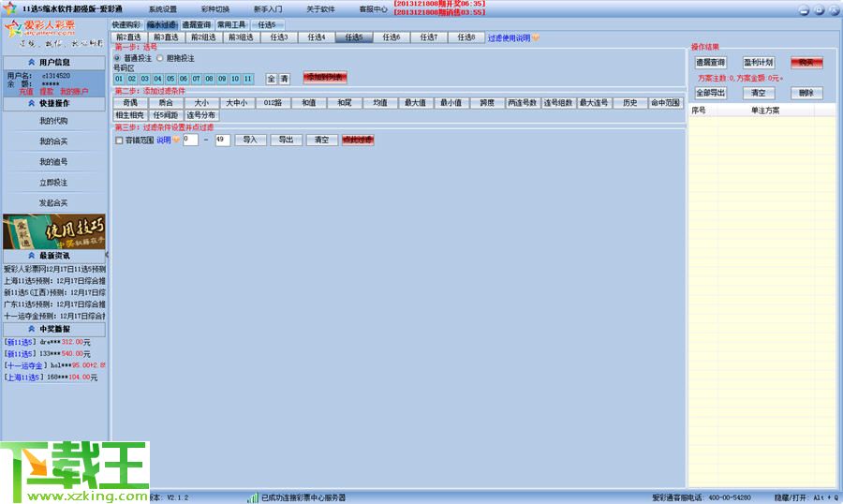This screenshot has width=843, height=504.
Task: Click the icon next to 说明
Action: [x=175, y=140]
